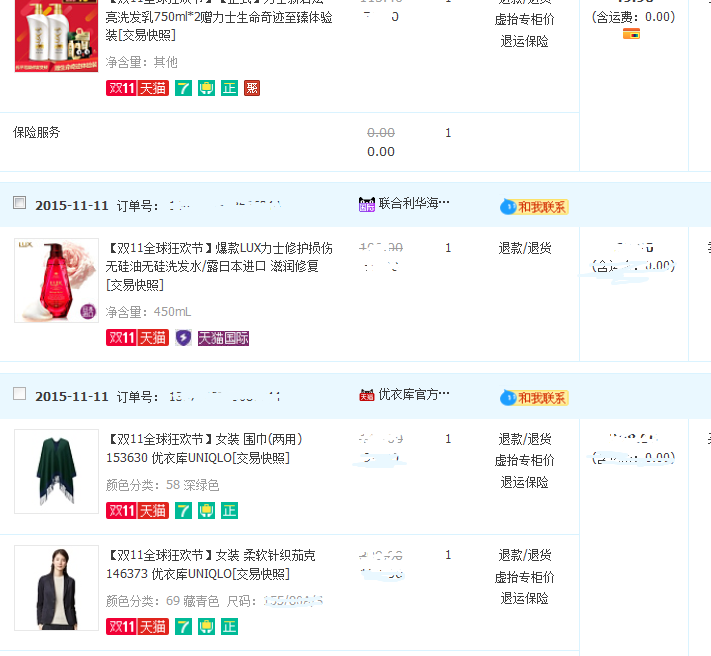The height and width of the screenshot is (656, 711).
Task: Click 退款/退货 for the knit jacket item
Action: tap(525, 555)
